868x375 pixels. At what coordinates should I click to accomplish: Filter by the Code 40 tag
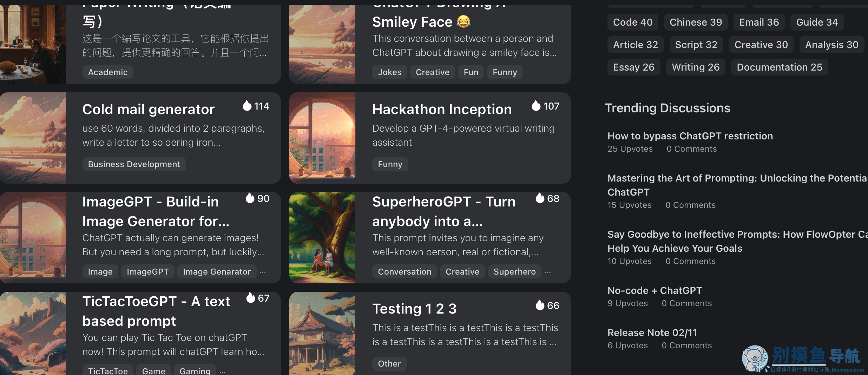(633, 22)
